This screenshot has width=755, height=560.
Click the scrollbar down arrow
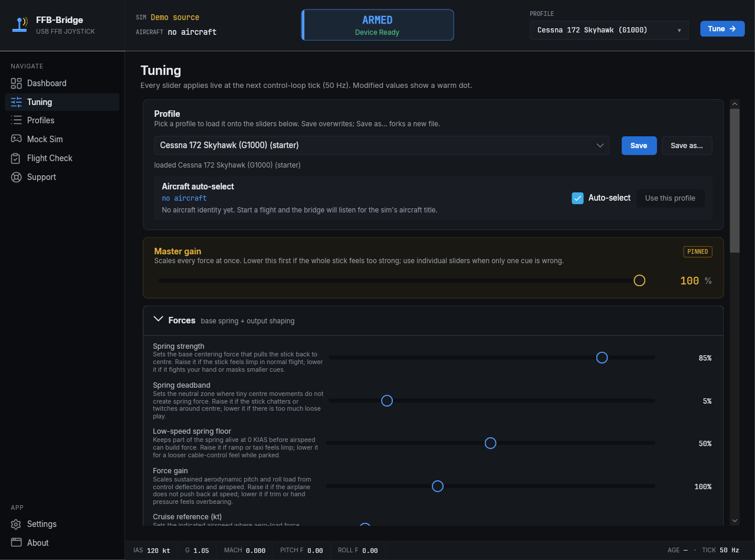[x=735, y=520]
